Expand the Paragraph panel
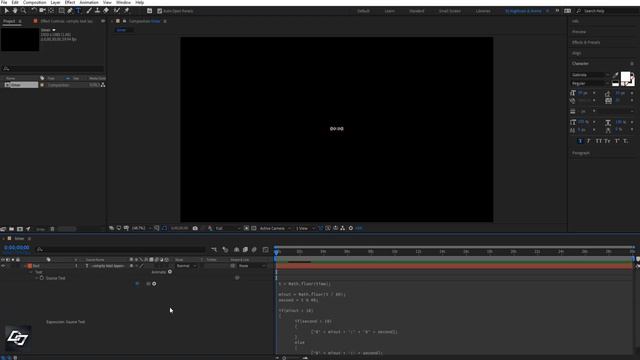Viewport: 640px width, 360px height. tap(580, 153)
